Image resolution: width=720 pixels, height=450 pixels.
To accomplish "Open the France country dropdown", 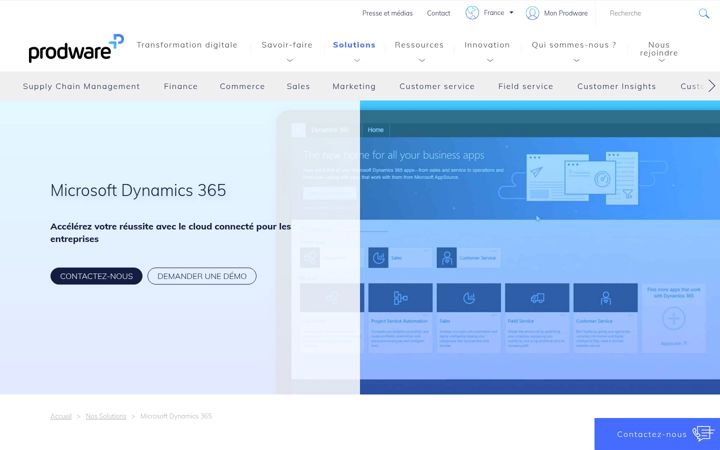I will pos(498,13).
